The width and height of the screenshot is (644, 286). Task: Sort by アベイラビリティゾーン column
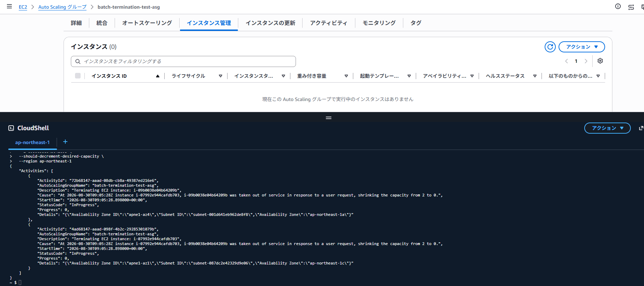point(472,76)
